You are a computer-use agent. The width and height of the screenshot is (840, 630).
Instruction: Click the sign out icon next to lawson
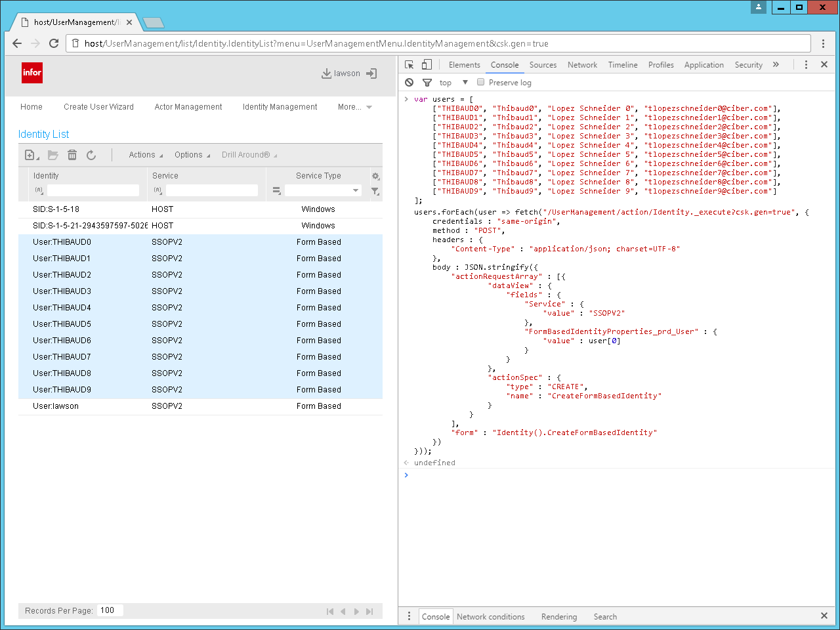tap(371, 73)
